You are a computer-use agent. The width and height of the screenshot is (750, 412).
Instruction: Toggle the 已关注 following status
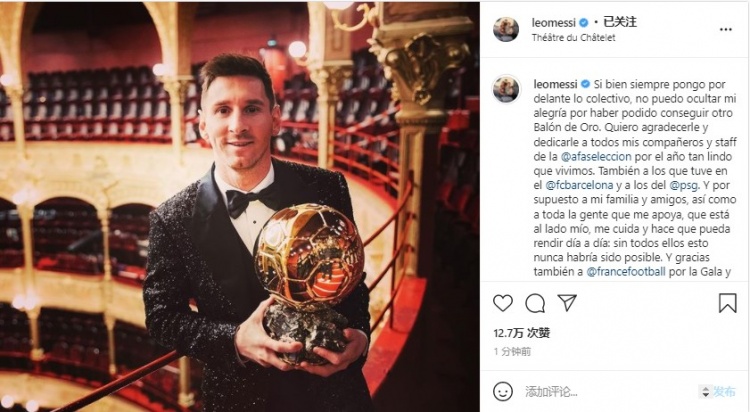pos(620,22)
